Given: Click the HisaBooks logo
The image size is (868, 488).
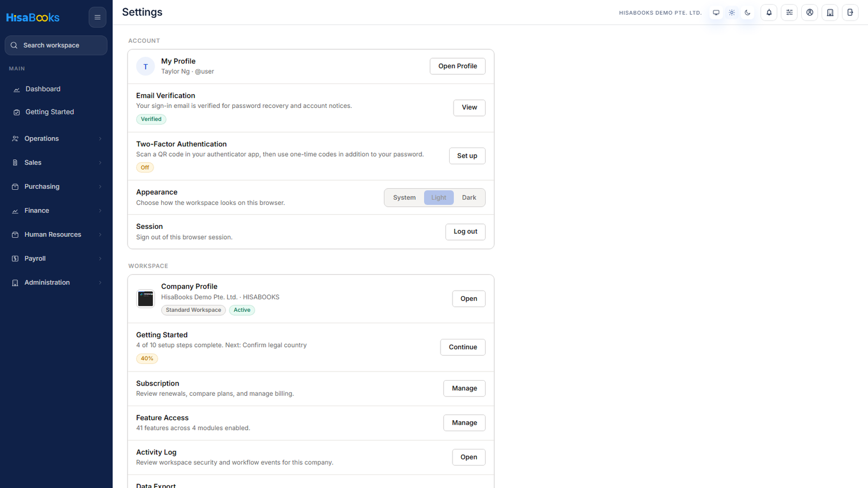Looking at the screenshot, I should [33, 17].
